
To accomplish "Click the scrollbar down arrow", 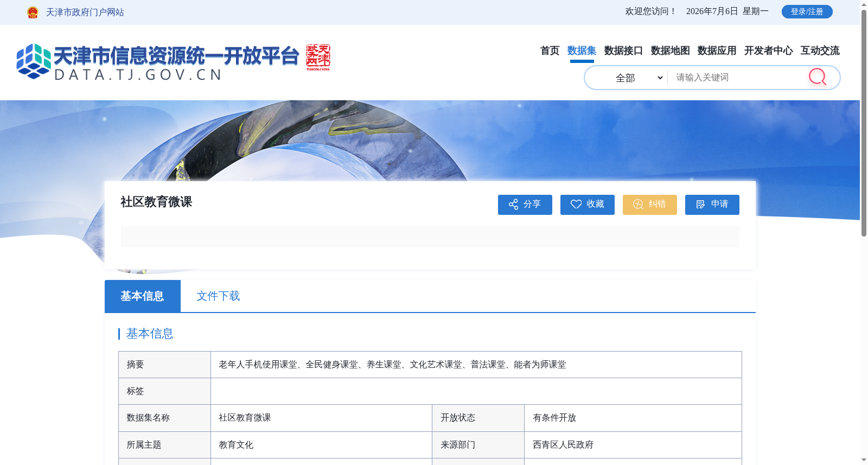I will pos(864,460).
